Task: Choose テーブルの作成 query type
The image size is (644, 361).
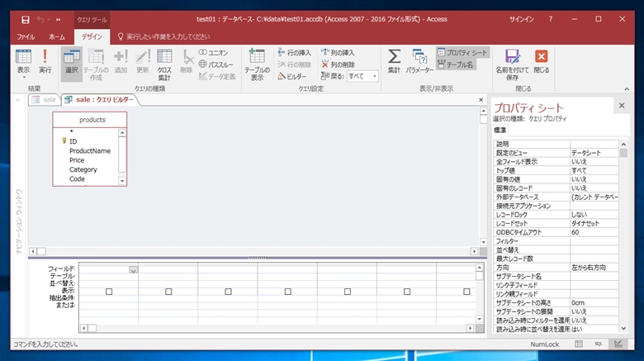Action: coord(96,65)
